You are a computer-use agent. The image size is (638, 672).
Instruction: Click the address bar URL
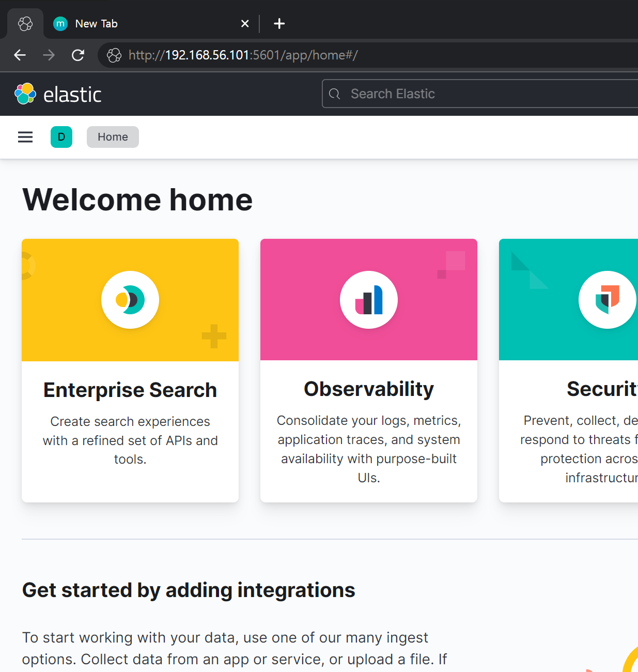click(243, 55)
